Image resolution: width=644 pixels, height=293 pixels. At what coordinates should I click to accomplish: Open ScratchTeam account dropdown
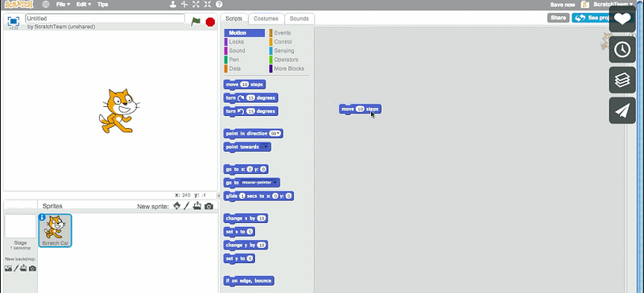tap(613, 4)
